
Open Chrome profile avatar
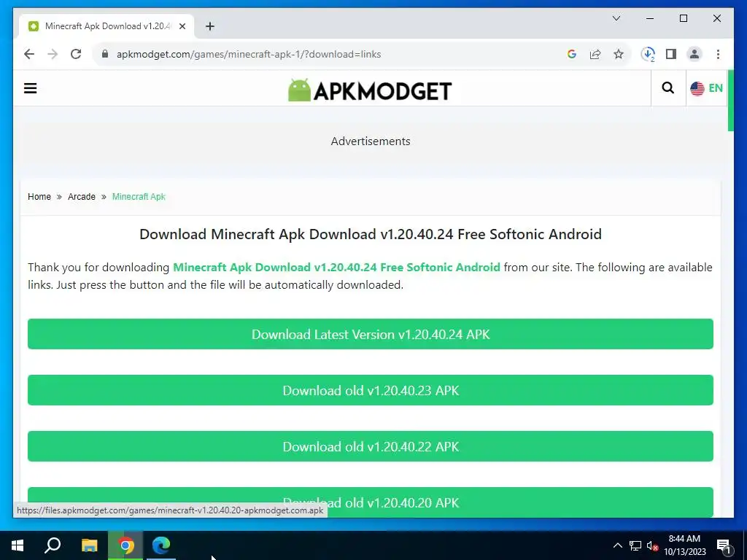pos(694,54)
